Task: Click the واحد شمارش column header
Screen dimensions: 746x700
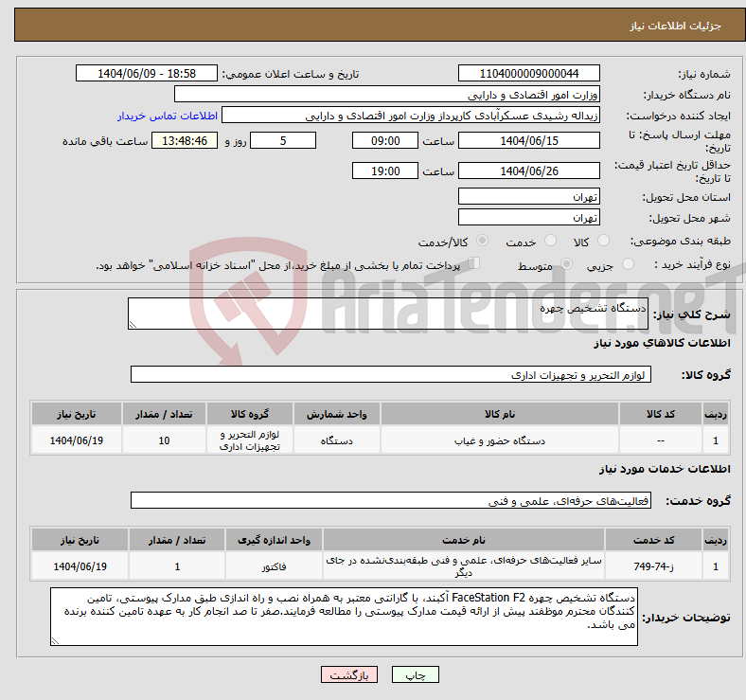Action: pos(336,414)
